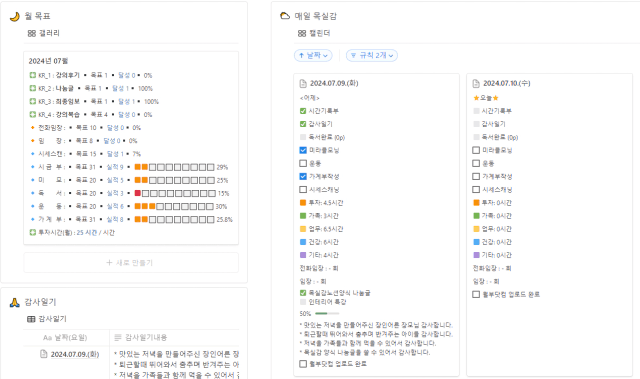The width and height of the screenshot is (640, 379).
Task: Click the cloud icon of the daily calendar section
Action: pos(285,16)
